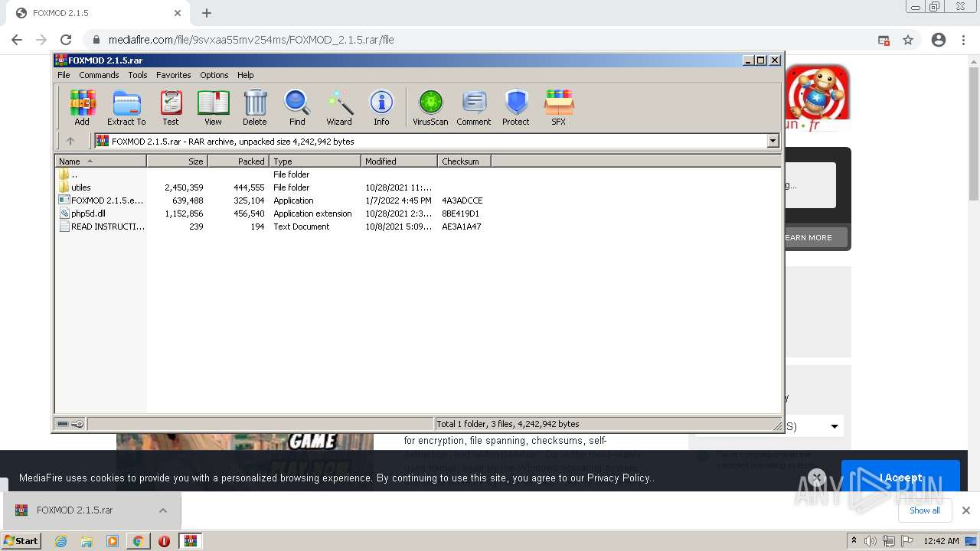Sort files by Size column

coord(177,161)
